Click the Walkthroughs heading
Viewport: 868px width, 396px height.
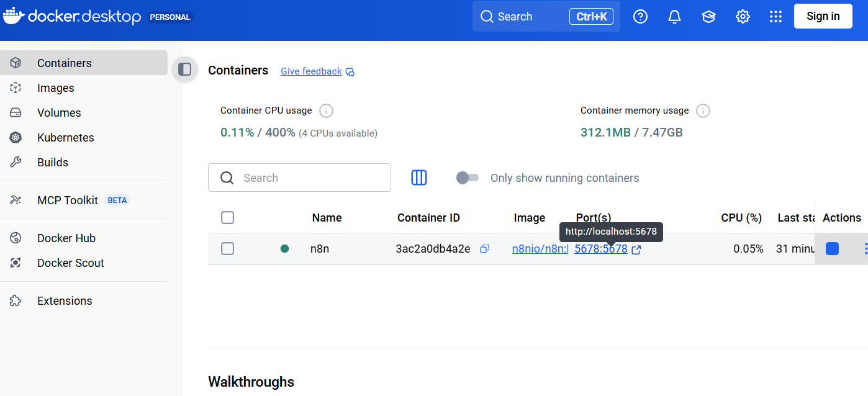click(251, 381)
